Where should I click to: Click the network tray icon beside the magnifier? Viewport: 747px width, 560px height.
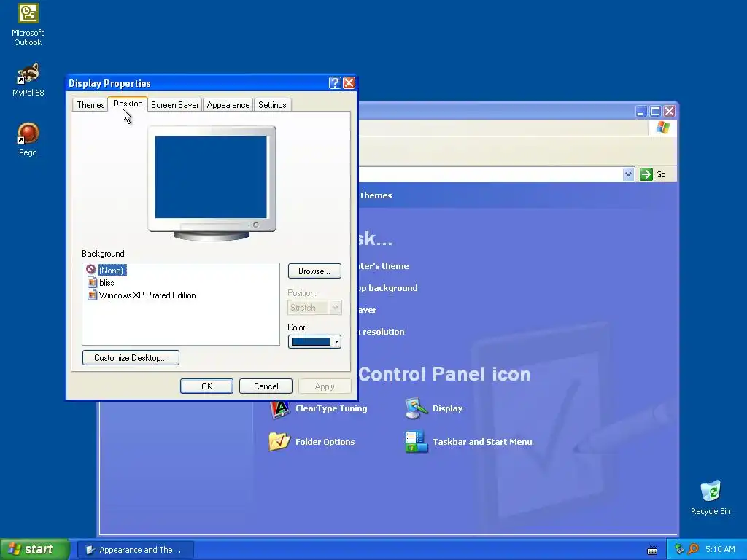coord(680,549)
